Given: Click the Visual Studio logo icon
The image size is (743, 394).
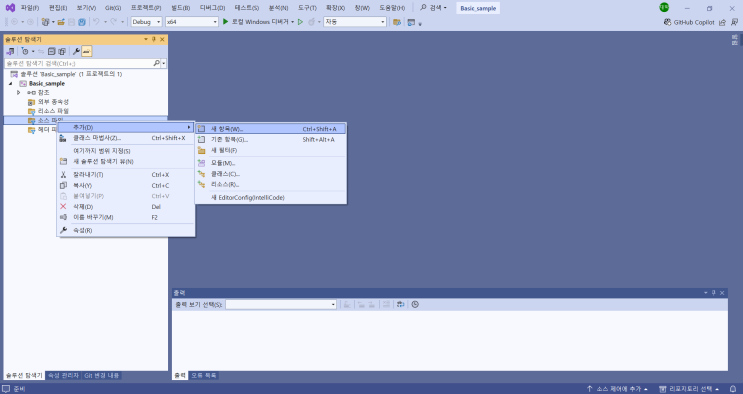Looking at the screenshot, I should 10,8.
